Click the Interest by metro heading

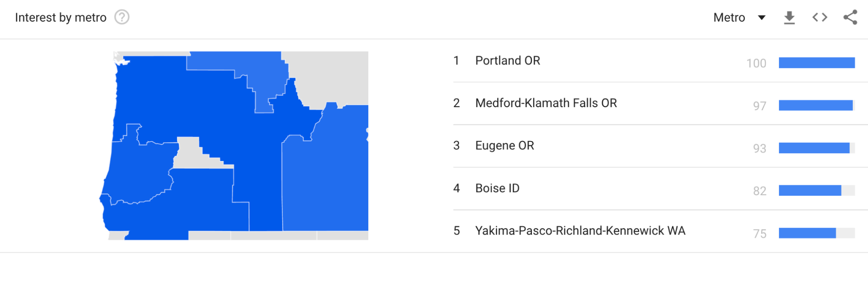pos(60,17)
